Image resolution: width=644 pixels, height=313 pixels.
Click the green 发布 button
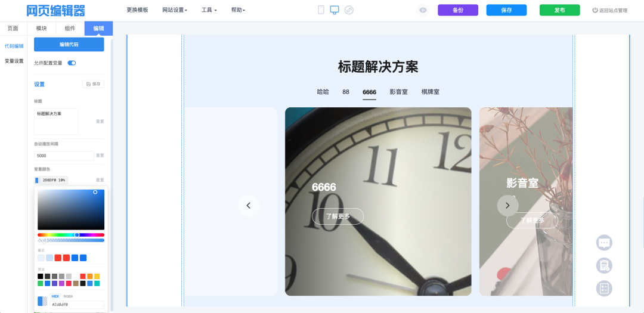click(559, 10)
